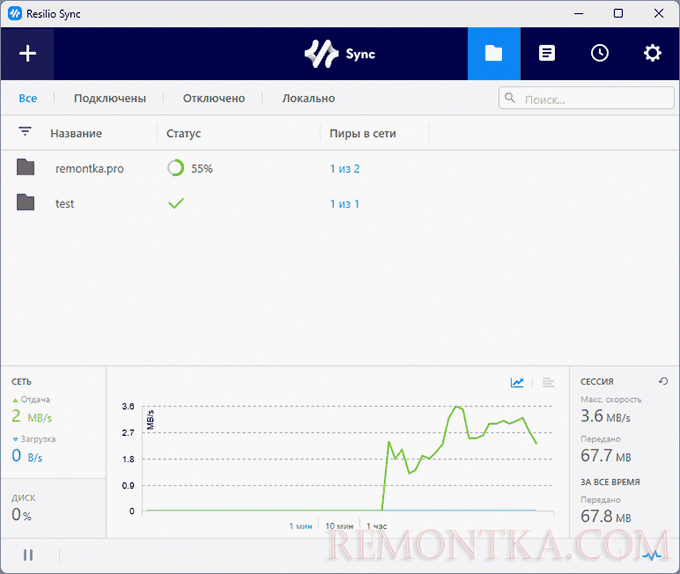Open the History clock icon
This screenshot has height=574, width=680.
tap(600, 53)
